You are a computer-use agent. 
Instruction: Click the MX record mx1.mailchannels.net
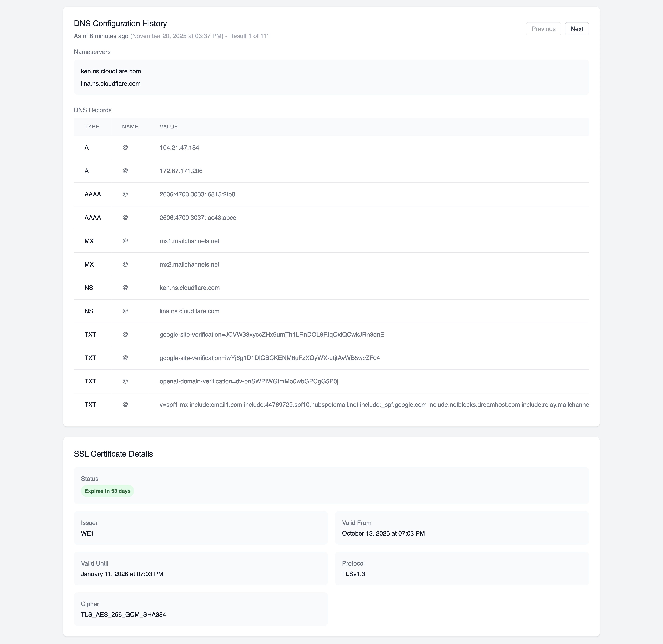(x=189, y=241)
